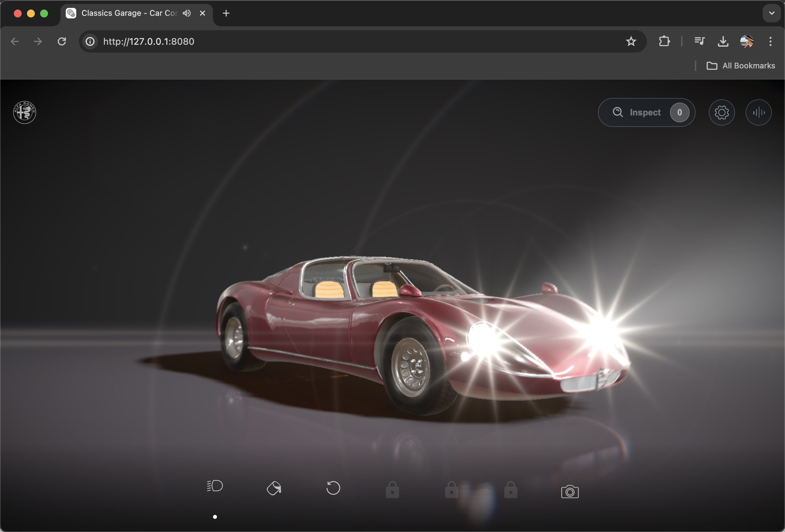Click the second locked padlock icon
The image size is (785, 532).
tap(451, 490)
